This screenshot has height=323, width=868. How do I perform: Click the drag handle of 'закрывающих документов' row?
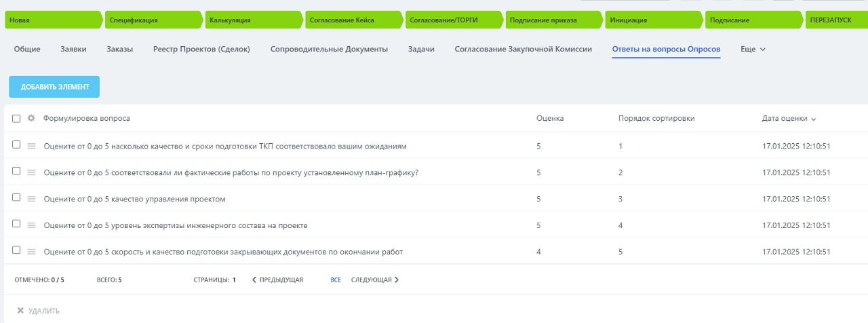point(31,252)
